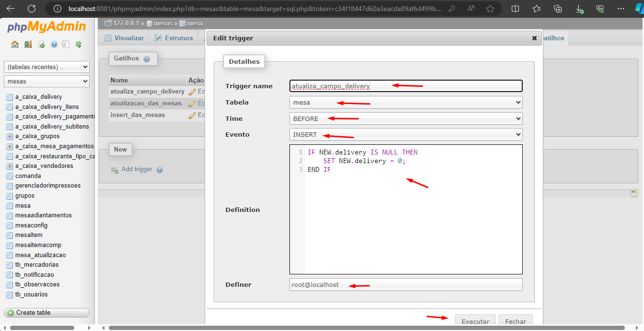Image resolution: width=644 pixels, height=331 pixels.
Task: Open the query window icon in sidebar
Action: tap(42, 45)
